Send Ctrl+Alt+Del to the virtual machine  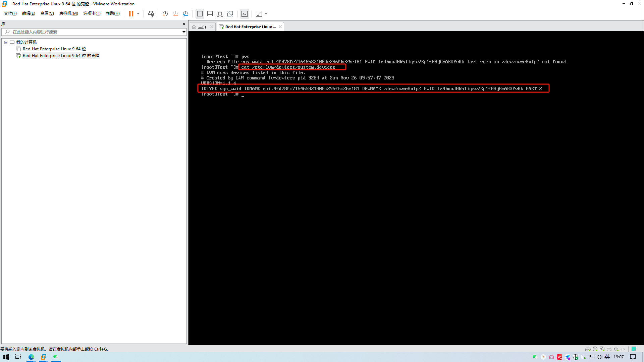coord(151,14)
